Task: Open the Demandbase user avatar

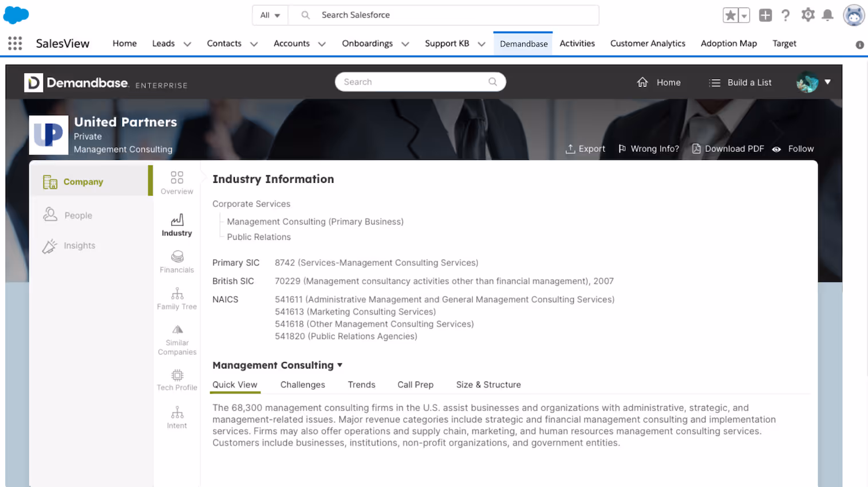Action: point(807,83)
